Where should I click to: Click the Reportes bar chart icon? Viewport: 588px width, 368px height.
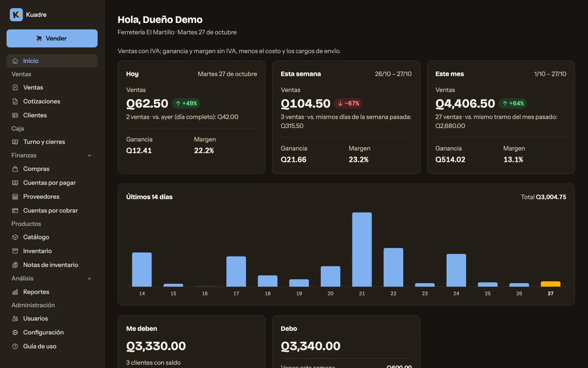(x=15, y=292)
